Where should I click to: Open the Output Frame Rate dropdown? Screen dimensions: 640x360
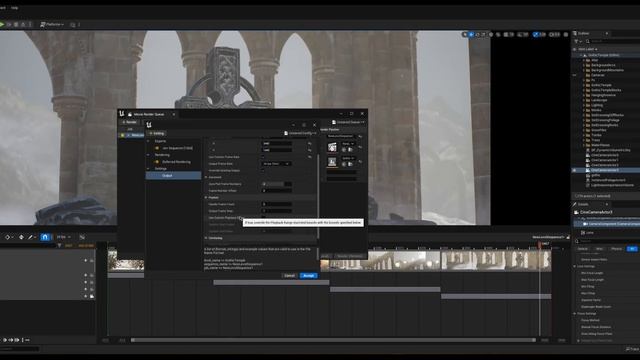[276, 164]
